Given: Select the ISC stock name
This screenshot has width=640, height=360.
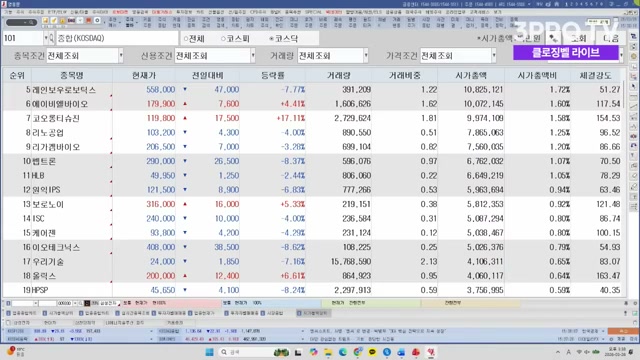Looking at the screenshot, I should pyautogui.click(x=38, y=219).
